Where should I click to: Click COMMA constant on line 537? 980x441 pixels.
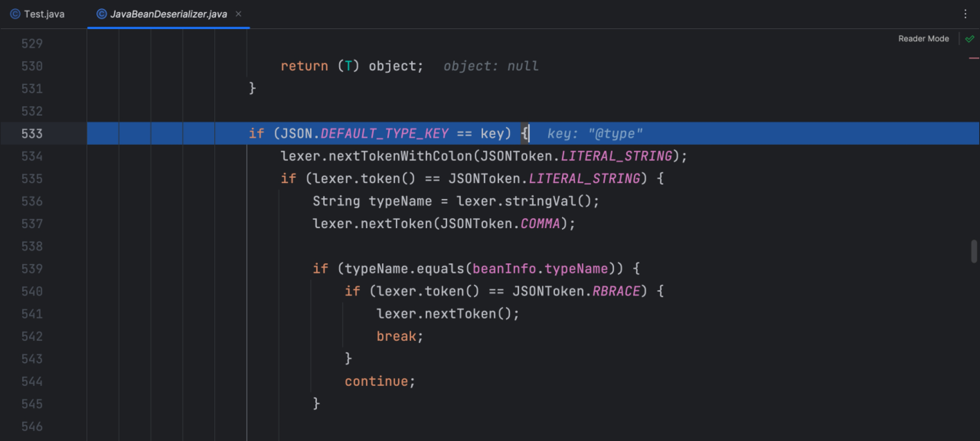point(541,224)
